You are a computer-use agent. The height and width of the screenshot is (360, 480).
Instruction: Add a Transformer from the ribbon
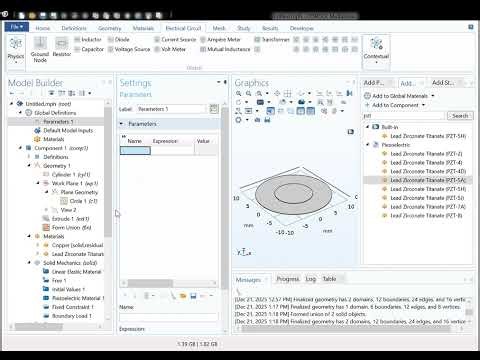coord(272,39)
